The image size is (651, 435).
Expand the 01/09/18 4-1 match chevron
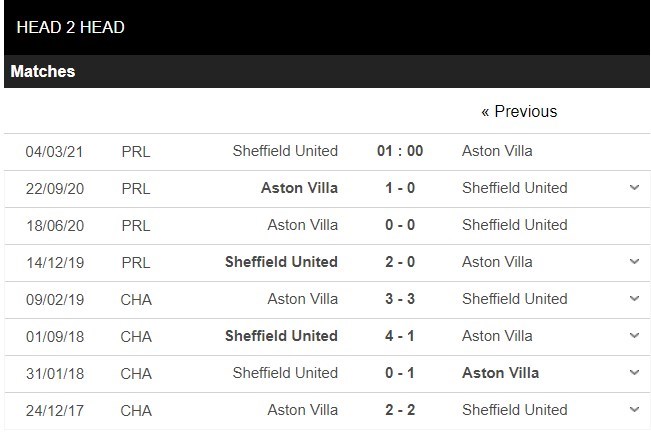tap(634, 336)
